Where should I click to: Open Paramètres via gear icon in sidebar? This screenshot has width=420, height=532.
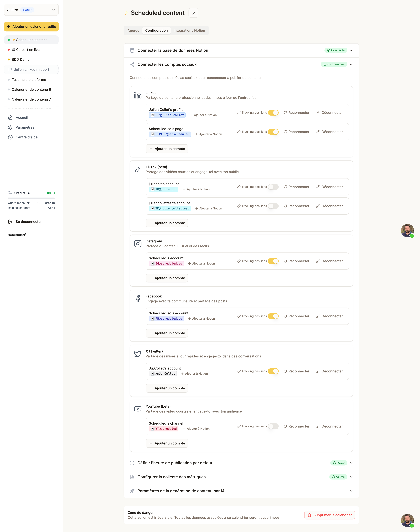pyautogui.click(x=10, y=127)
